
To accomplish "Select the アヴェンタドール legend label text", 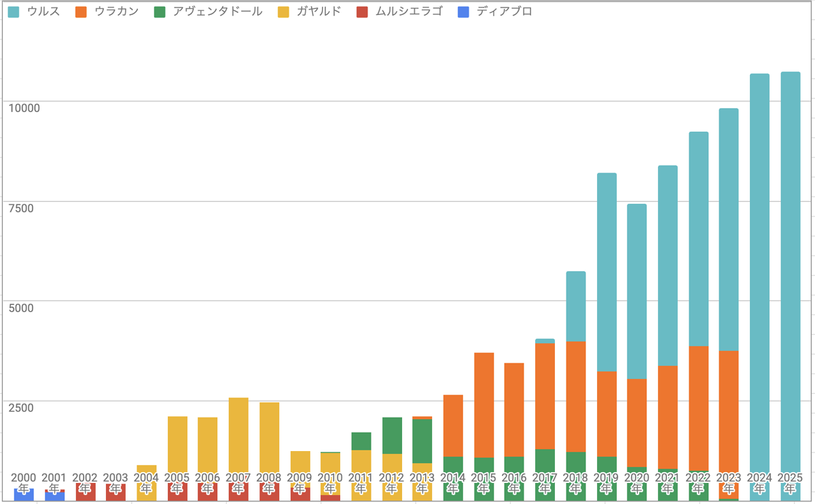I will pos(218,12).
